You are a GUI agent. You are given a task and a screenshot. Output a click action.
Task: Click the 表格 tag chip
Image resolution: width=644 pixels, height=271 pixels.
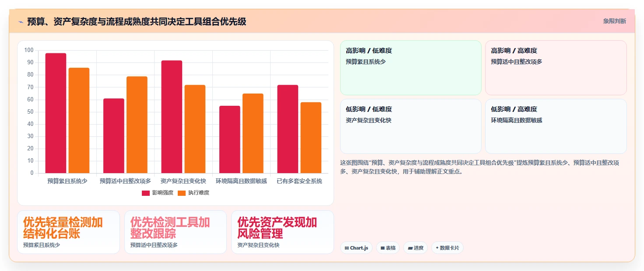(388, 248)
